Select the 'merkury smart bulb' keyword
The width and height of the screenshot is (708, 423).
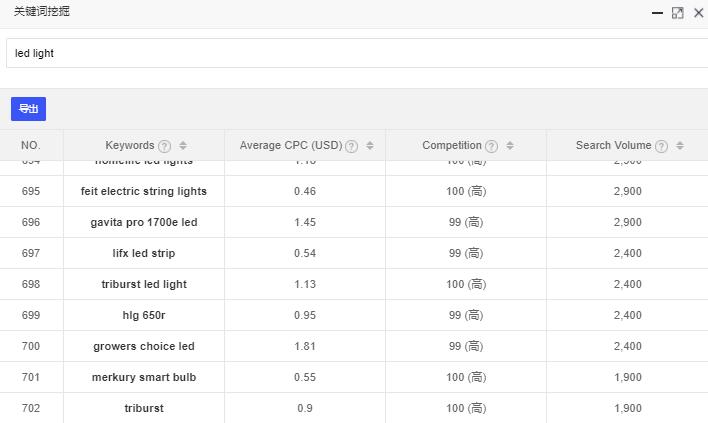[x=144, y=377]
